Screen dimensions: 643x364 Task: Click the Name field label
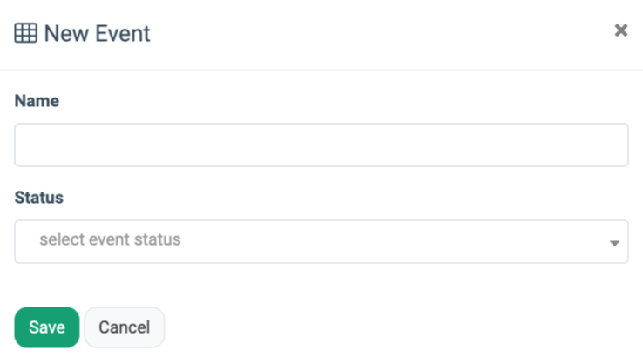click(37, 101)
